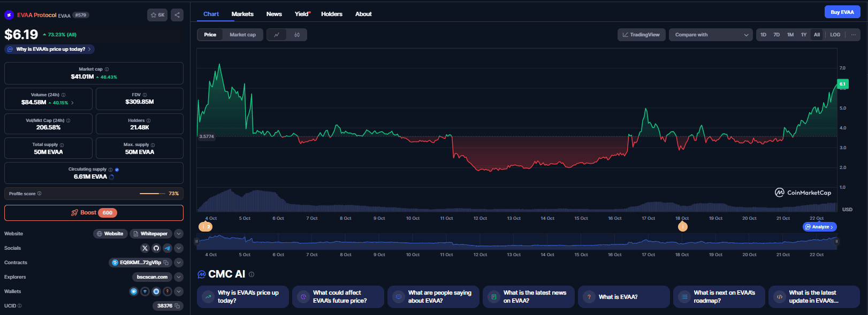Ask 'What is EVAA?' in CMC AI

623,297
